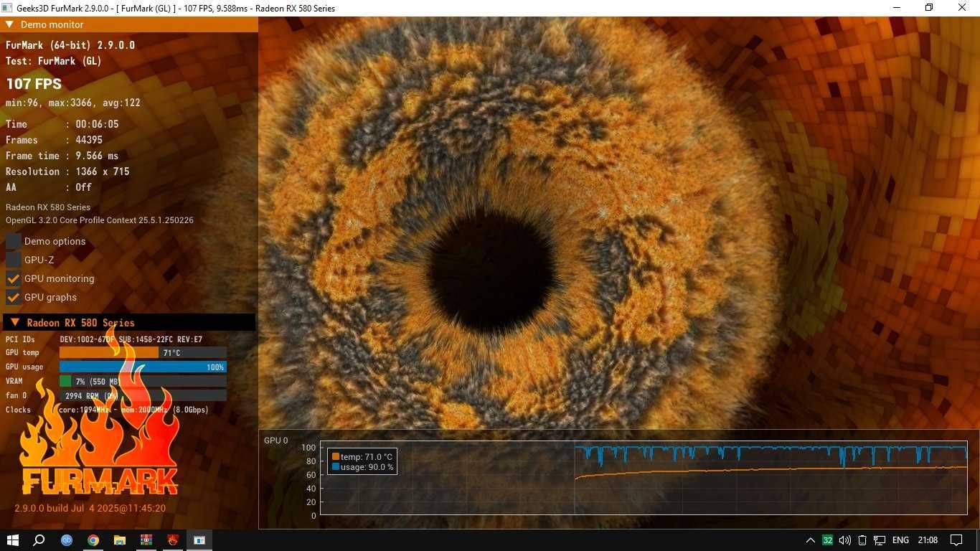The height and width of the screenshot is (551, 980).
Task: Click the GPU 0 graph plot area
Action: pos(644,478)
